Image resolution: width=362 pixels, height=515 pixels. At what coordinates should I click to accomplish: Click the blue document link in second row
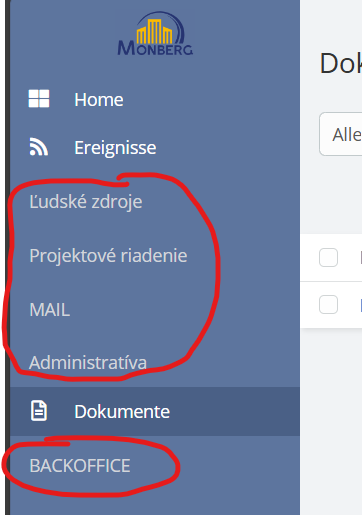361,305
